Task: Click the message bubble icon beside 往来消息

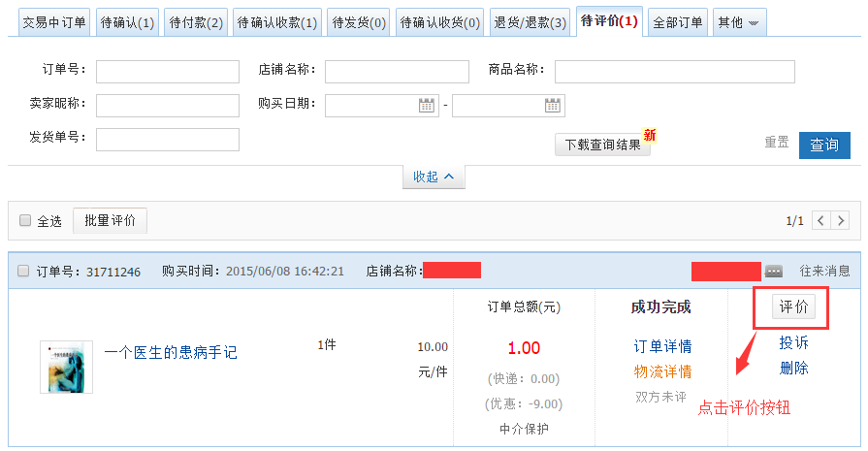Action: [x=774, y=272]
